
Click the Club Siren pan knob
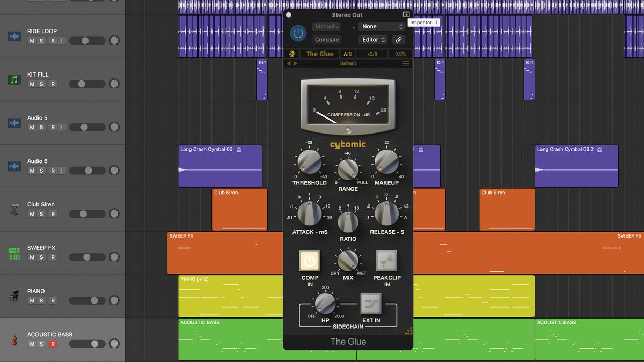coord(114,213)
